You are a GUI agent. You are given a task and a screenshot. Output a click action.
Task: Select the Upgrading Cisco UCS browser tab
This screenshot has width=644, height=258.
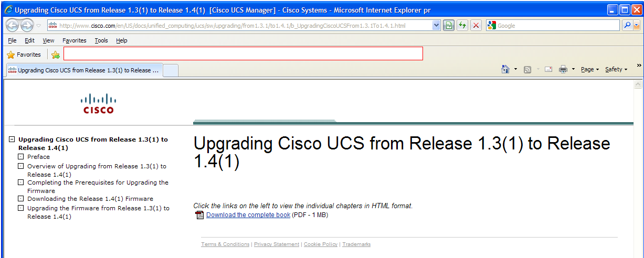pyautogui.click(x=84, y=70)
